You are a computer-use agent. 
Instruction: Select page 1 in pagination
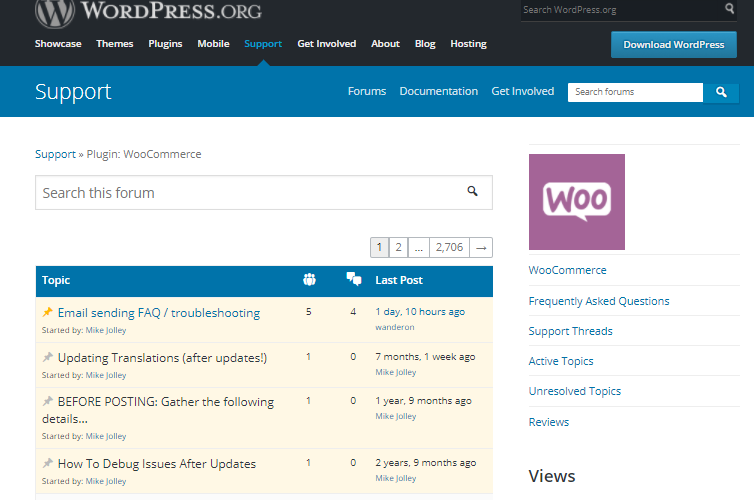379,248
